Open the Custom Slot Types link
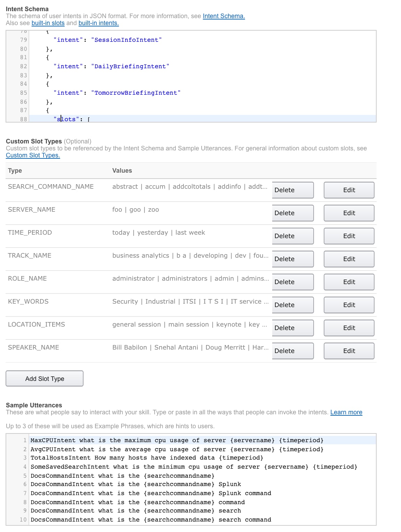Viewport: 401px width, 532px height. (x=33, y=155)
